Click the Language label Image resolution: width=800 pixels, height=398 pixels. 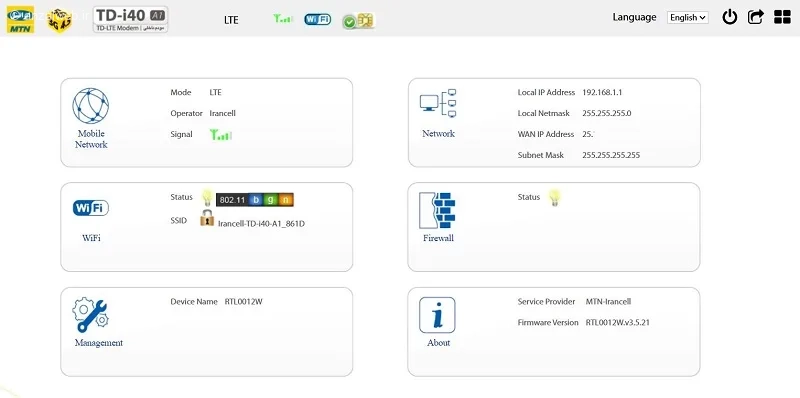pos(634,17)
